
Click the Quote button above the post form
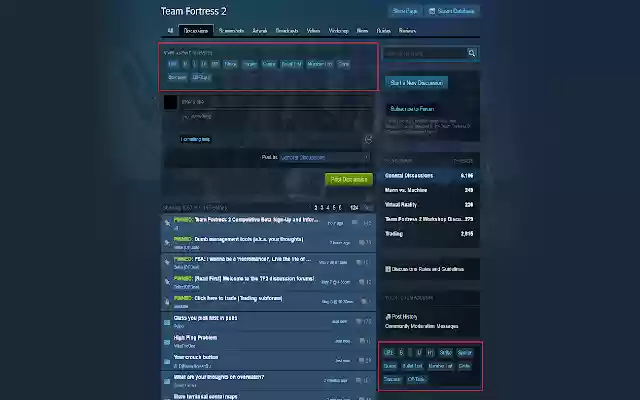[x=269, y=64]
